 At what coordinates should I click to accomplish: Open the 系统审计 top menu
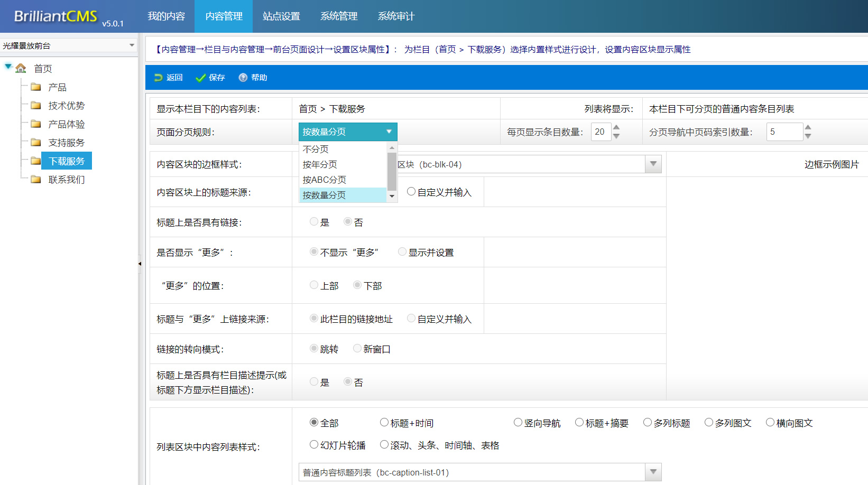click(396, 16)
